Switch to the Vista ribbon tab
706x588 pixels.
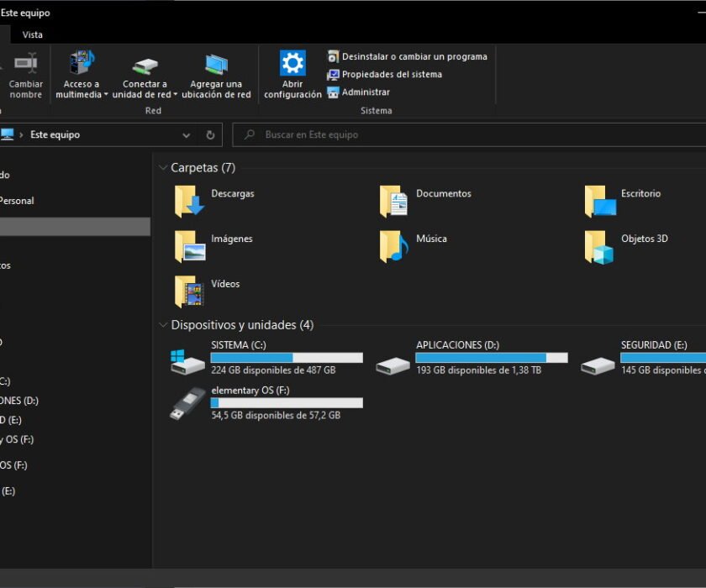tap(33, 34)
